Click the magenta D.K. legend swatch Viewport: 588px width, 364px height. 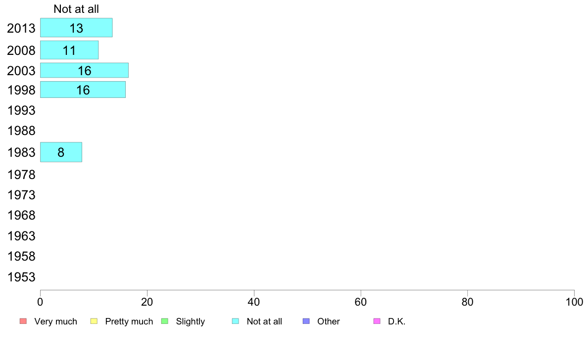pos(377,321)
